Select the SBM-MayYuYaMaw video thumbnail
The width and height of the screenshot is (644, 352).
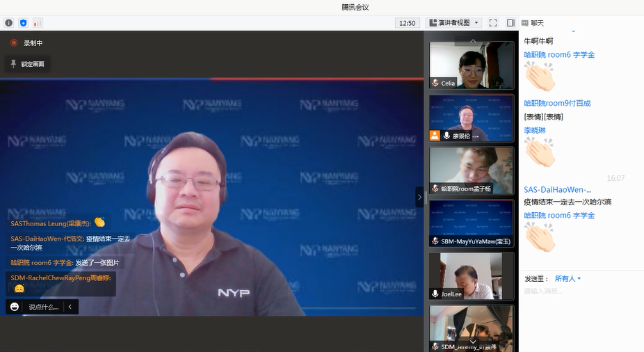pos(472,223)
